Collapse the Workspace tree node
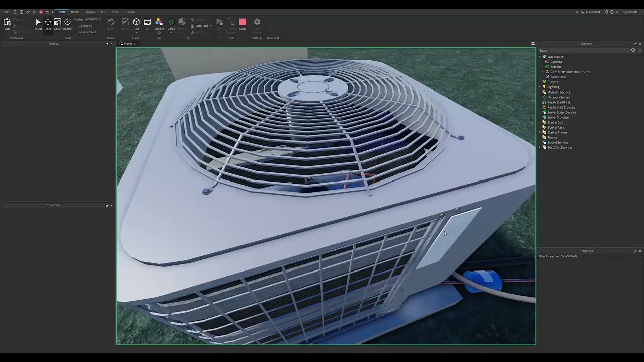644x362 pixels. pyautogui.click(x=540, y=57)
